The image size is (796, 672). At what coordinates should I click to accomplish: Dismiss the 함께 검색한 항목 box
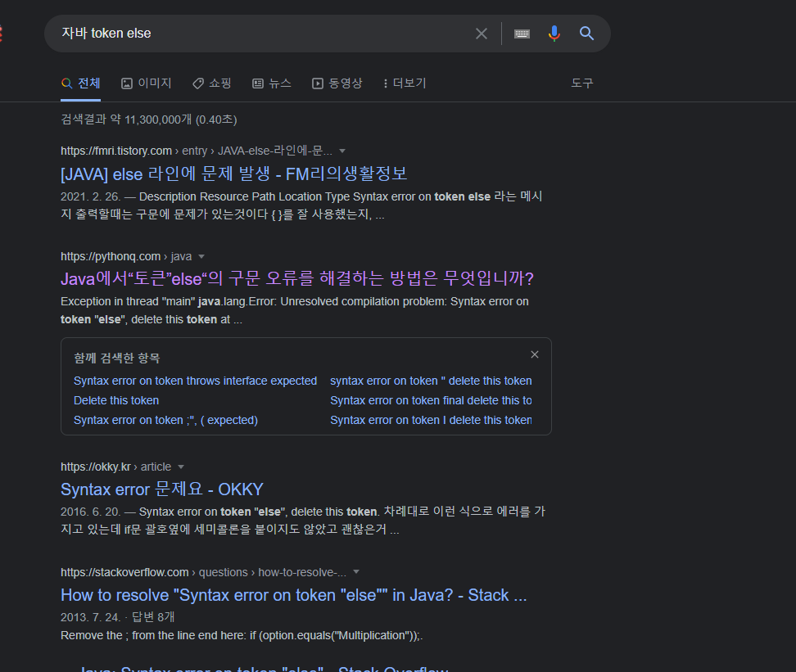click(535, 354)
